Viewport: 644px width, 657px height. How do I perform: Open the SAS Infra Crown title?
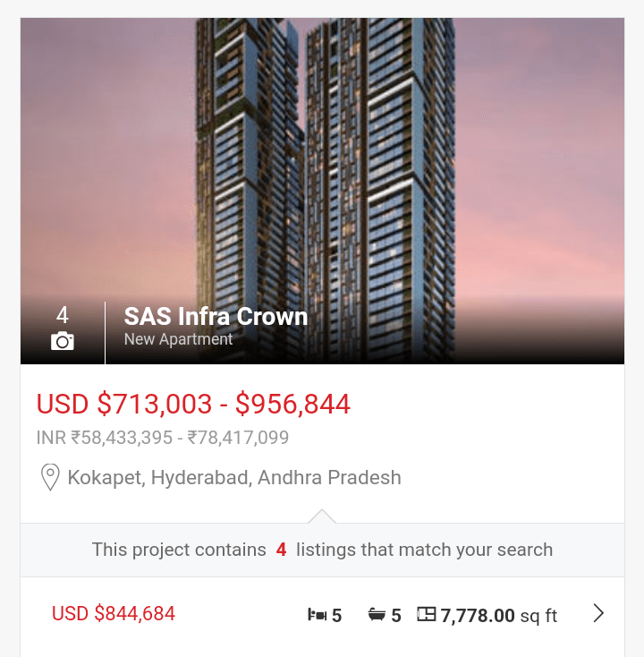pyautogui.click(x=216, y=317)
